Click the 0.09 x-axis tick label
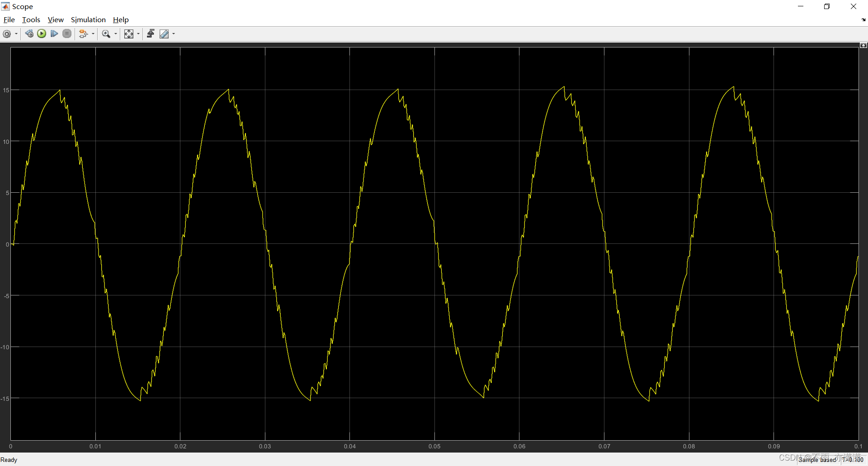Viewport: 868px width, 466px height. click(774, 447)
